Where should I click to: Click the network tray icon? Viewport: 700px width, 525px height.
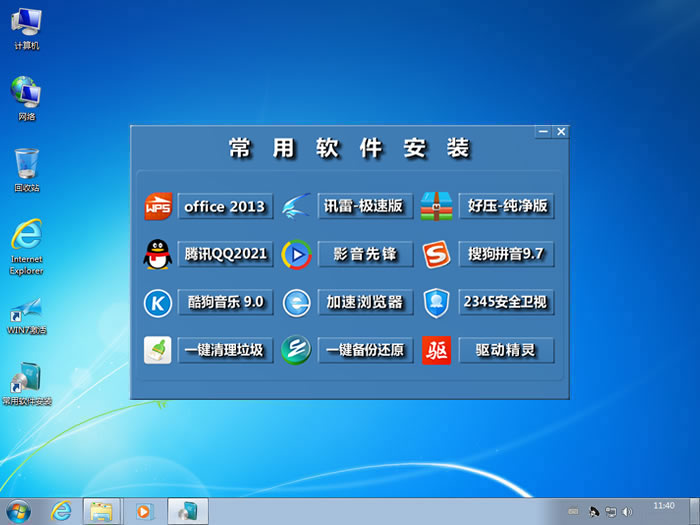(610, 512)
